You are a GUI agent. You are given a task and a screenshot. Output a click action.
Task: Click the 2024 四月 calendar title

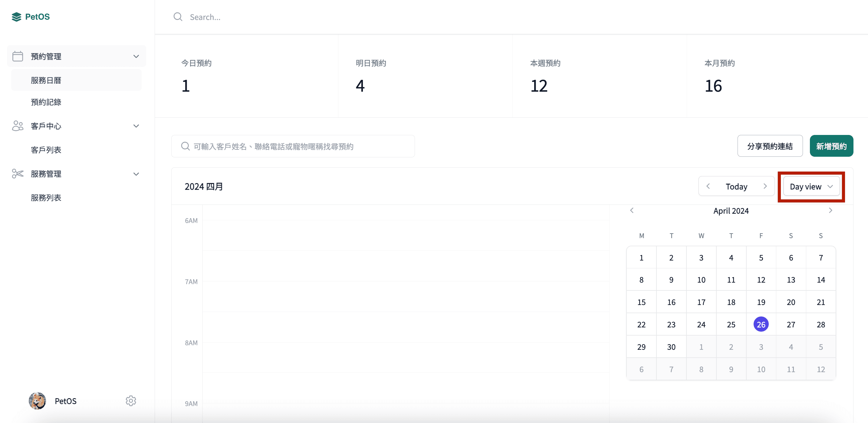tap(203, 186)
